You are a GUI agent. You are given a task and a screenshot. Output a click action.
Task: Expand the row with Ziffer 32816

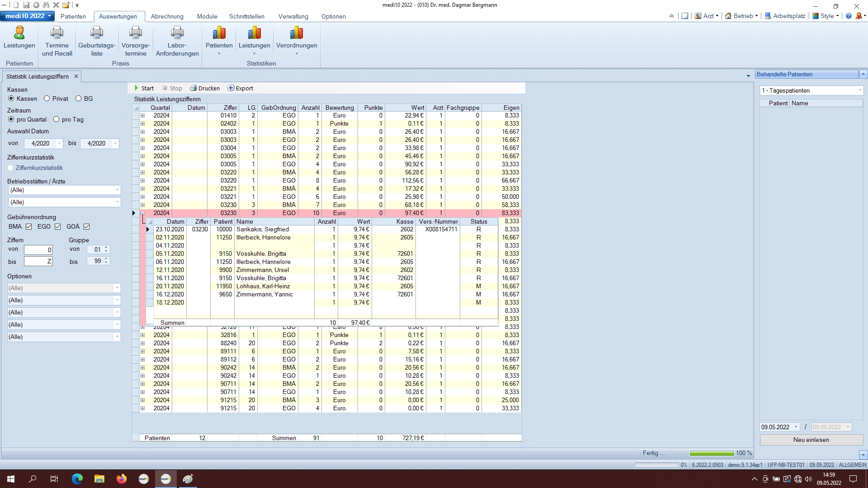[142, 335]
